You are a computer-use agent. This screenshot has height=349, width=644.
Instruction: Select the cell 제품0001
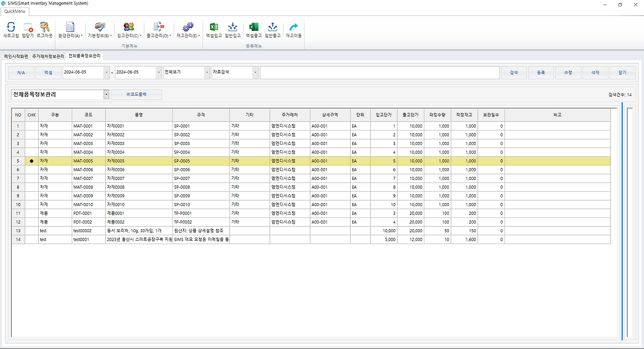(139, 214)
